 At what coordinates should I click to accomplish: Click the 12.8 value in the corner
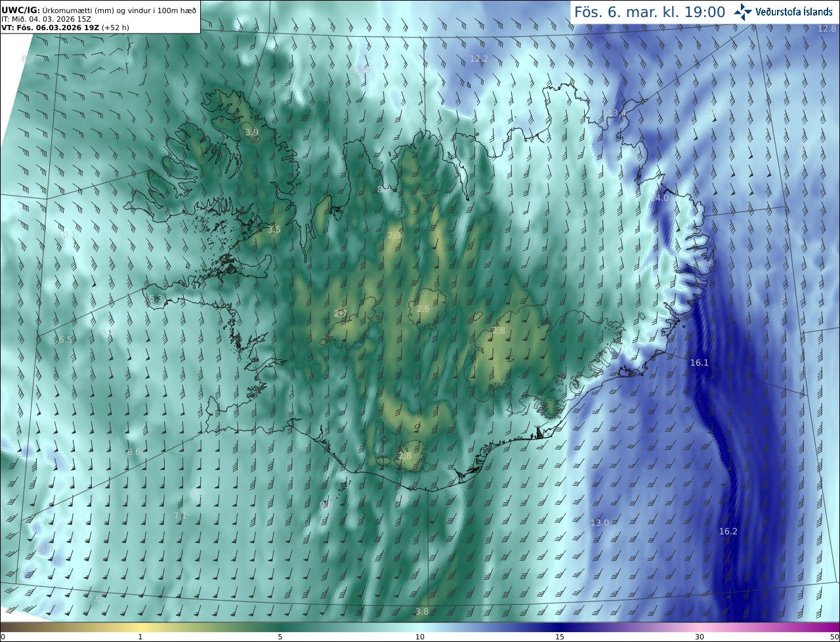(x=827, y=28)
